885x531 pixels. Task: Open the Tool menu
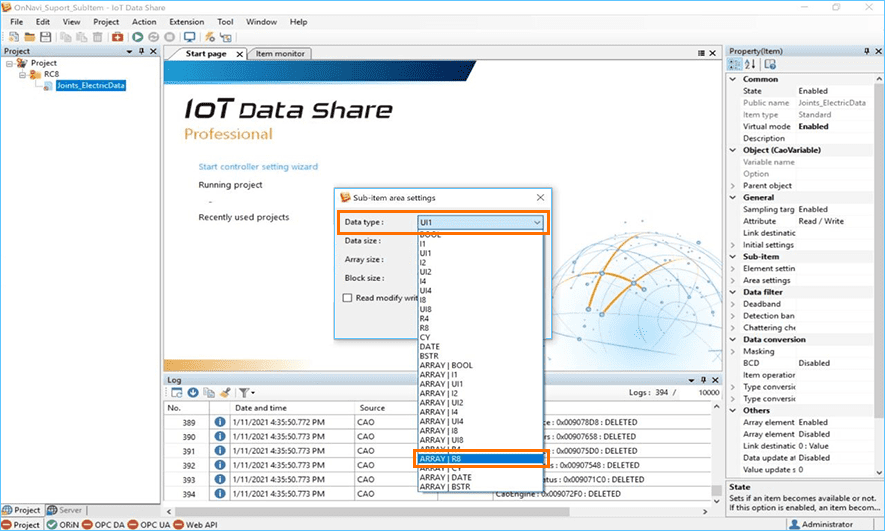[225, 22]
